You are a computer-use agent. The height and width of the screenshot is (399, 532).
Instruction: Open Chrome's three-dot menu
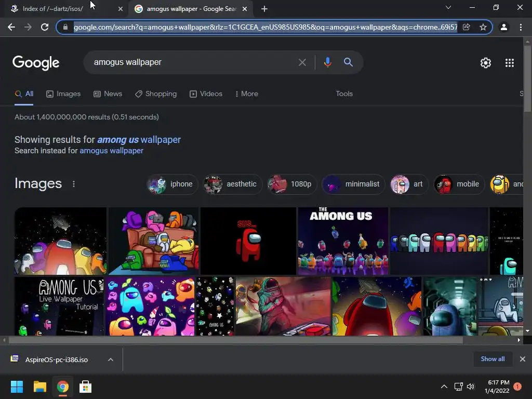tap(521, 27)
